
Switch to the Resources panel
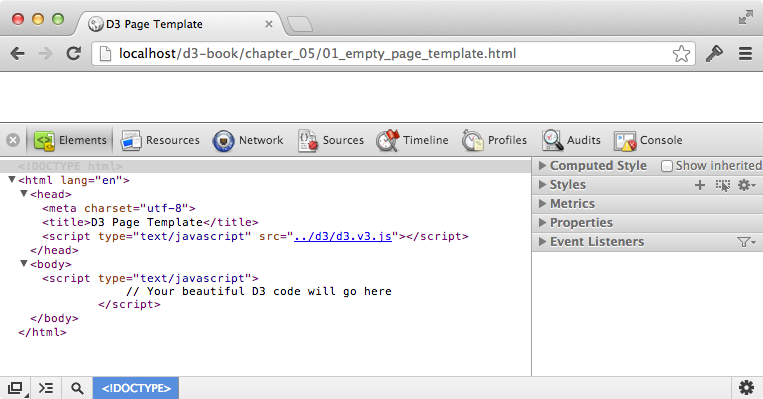160,140
